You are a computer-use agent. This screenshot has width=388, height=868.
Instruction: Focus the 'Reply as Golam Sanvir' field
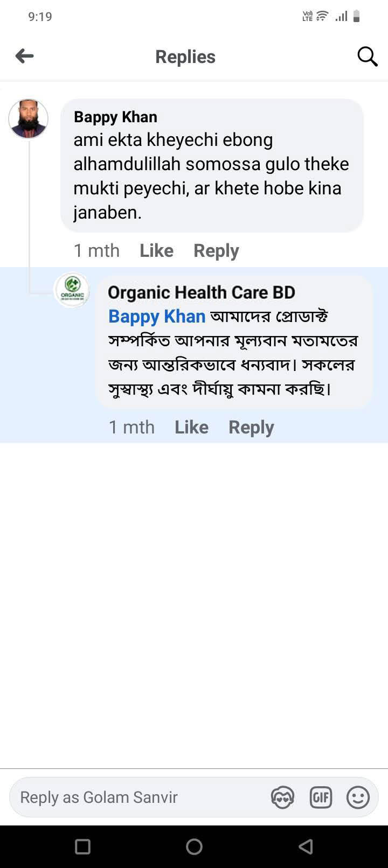pyautogui.click(x=135, y=797)
